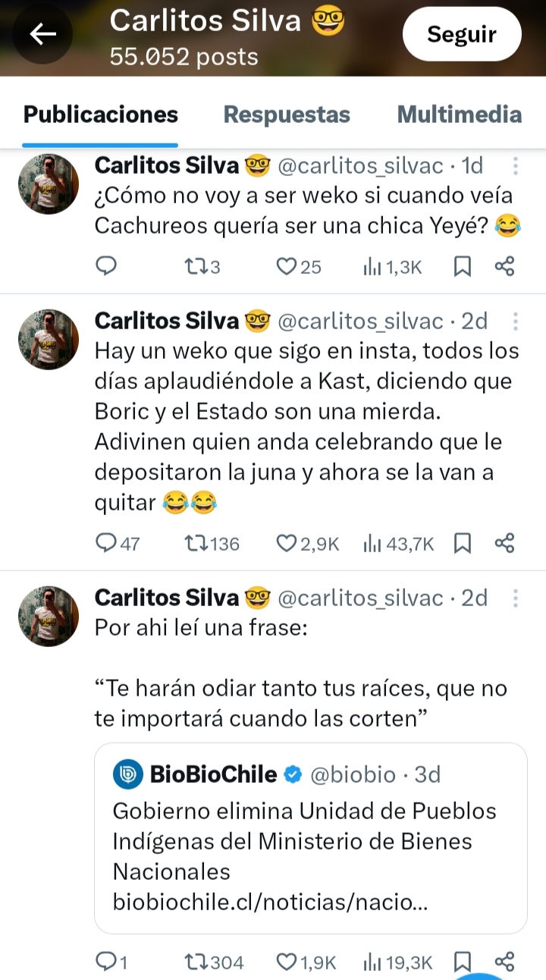The image size is (546, 980).
Task: Tap the back arrow button
Action: (43, 34)
